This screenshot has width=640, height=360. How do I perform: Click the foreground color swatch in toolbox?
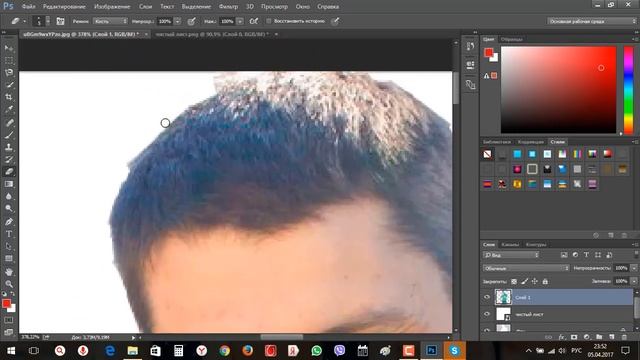tap(6, 303)
